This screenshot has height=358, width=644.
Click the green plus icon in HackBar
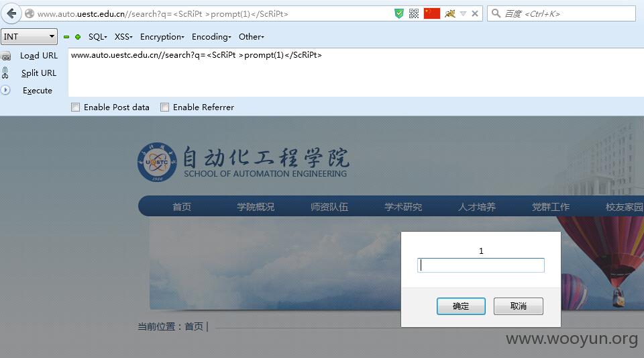pyautogui.click(x=78, y=37)
